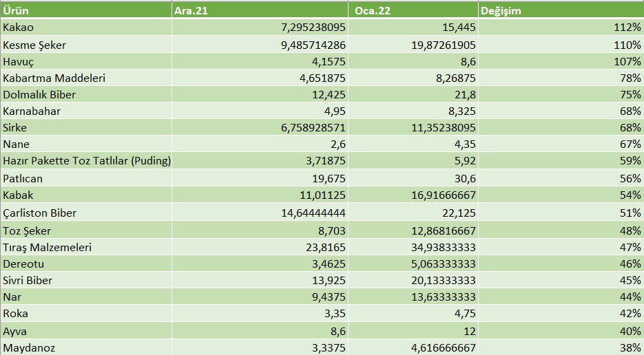Select the Değişim column header
This screenshot has width=644, height=355.
[561, 10]
